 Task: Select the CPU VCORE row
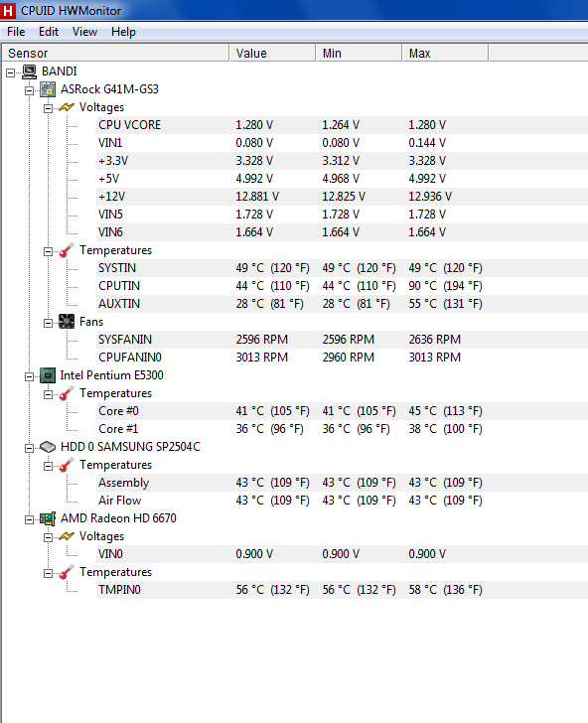point(342,125)
